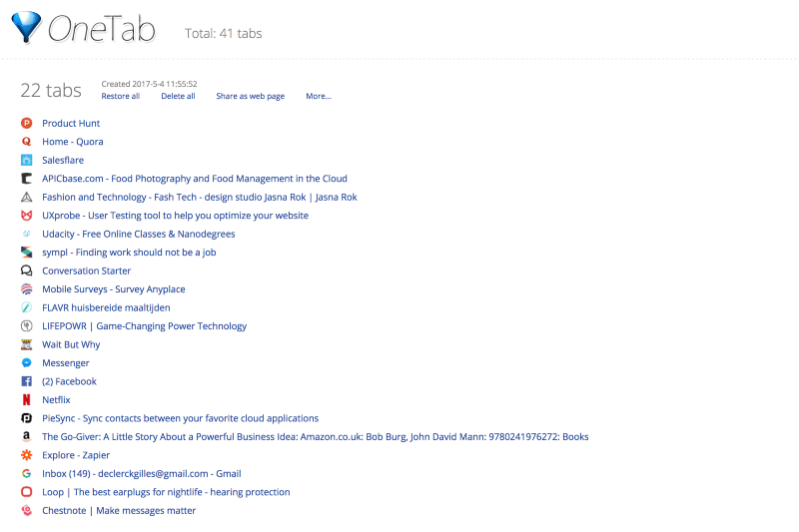The height and width of the screenshot is (532, 799).
Task: Restore all 22 tabs
Action: [x=120, y=96]
